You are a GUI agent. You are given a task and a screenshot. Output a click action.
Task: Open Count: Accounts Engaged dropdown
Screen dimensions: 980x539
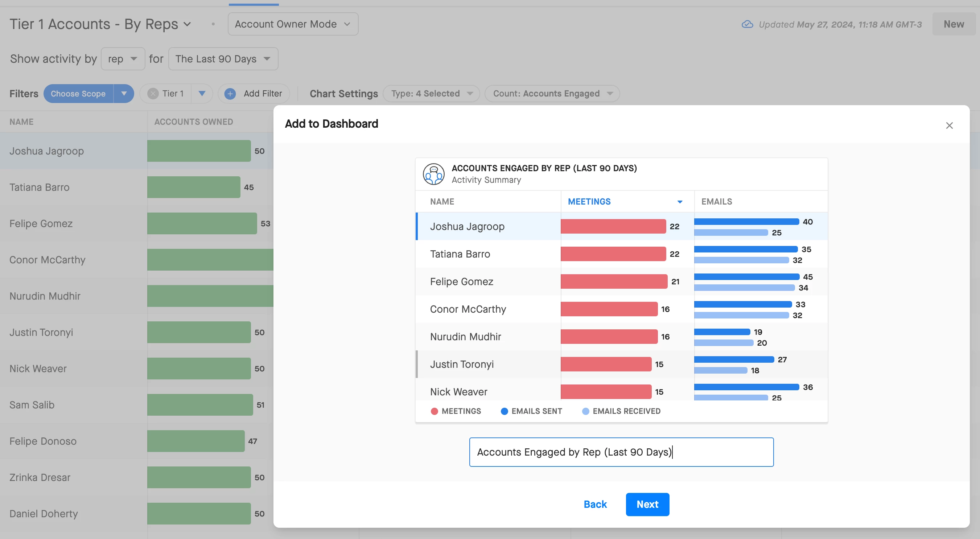click(552, 94)
